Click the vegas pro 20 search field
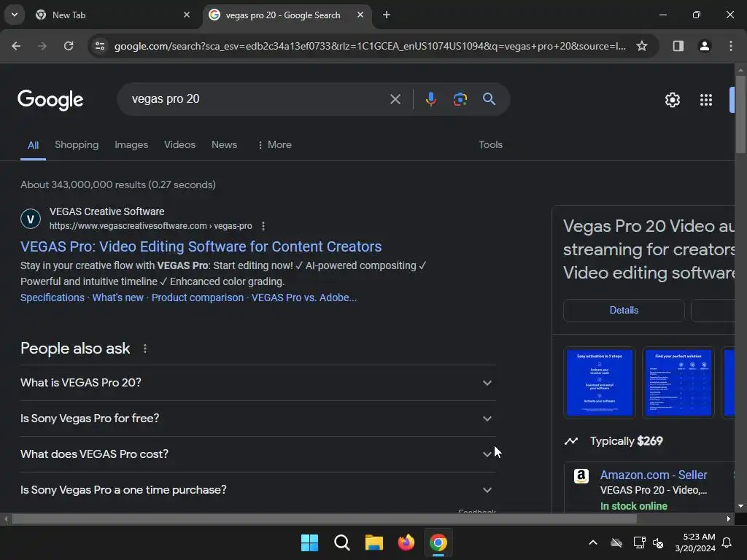Viewport: 747px width, 560px height. (258, 99)
